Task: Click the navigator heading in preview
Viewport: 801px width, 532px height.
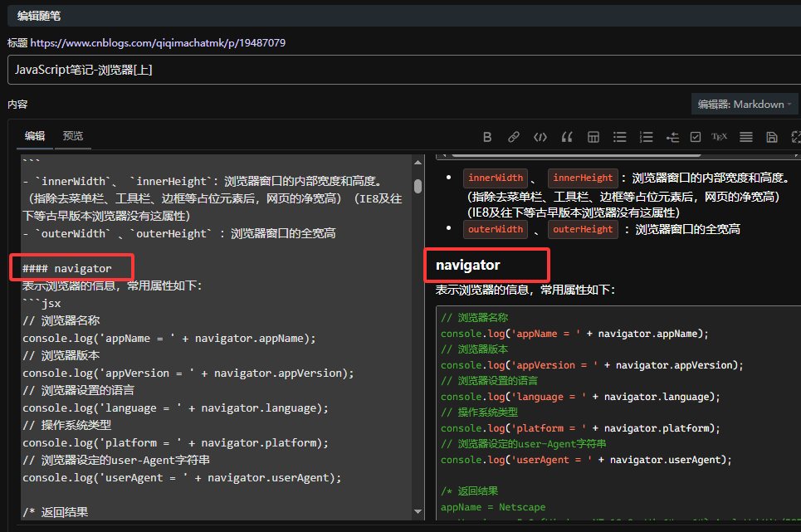Action: (468, 265)
